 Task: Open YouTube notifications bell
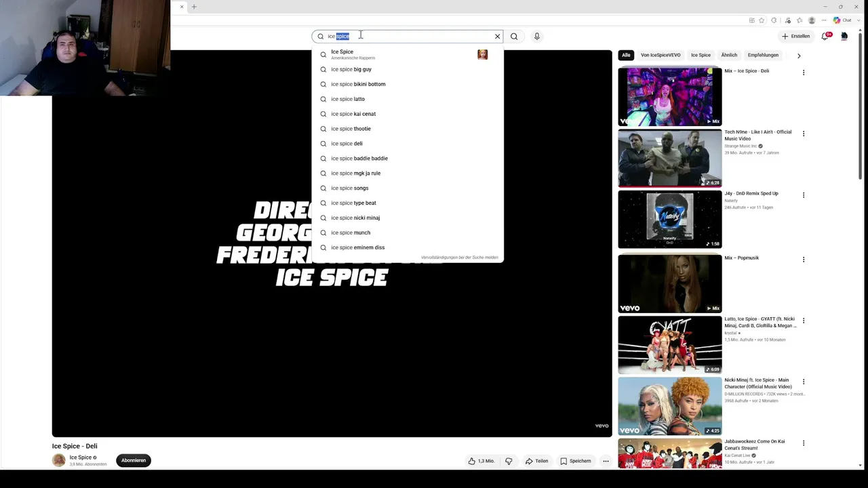[x=825, y=36]
